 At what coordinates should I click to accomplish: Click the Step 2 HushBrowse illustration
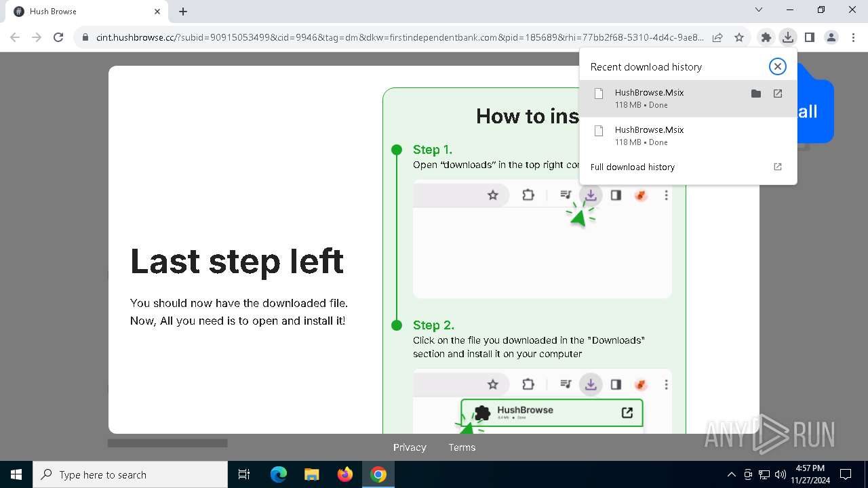(x=542, y=401)
